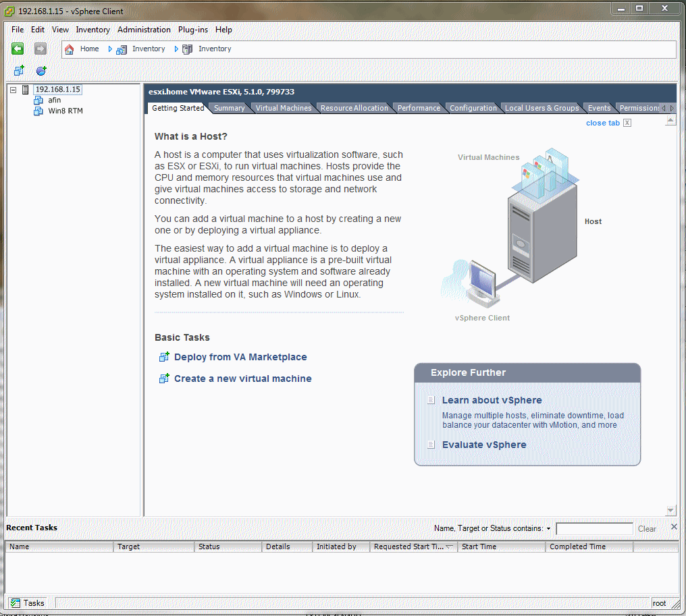Click the host icon beside 192.168.1.15
Image resolution: width=686 pixels, height=616 pixels.
click(25, 88)
